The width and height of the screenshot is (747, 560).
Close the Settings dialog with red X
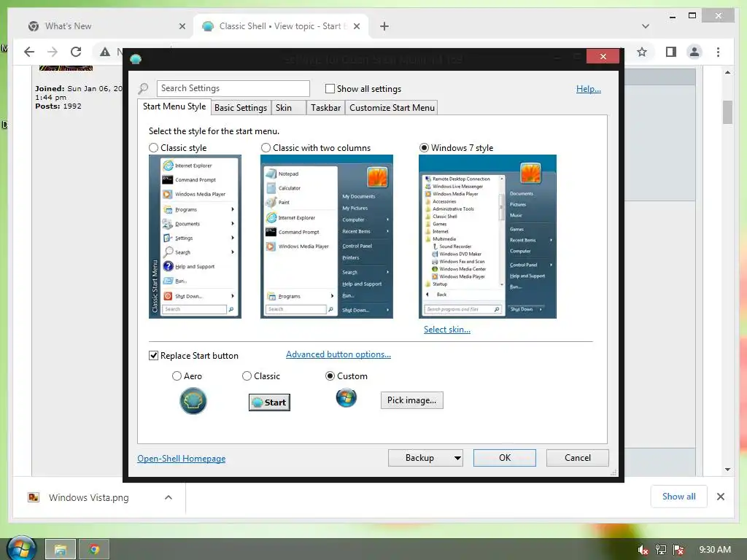pos(603,57)
